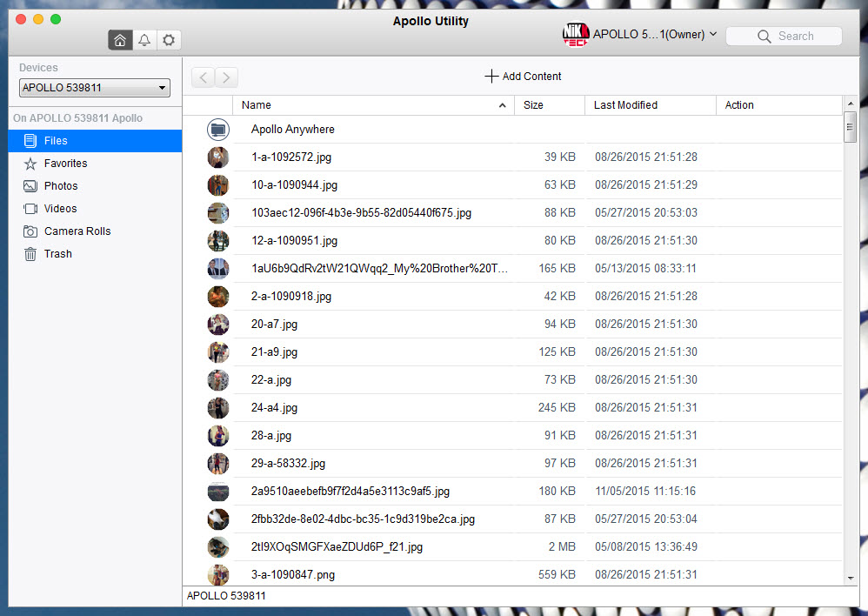This screenshot has height=616, width=868.
Task: Click the 2 MB size cell
Action: point(562,546)
